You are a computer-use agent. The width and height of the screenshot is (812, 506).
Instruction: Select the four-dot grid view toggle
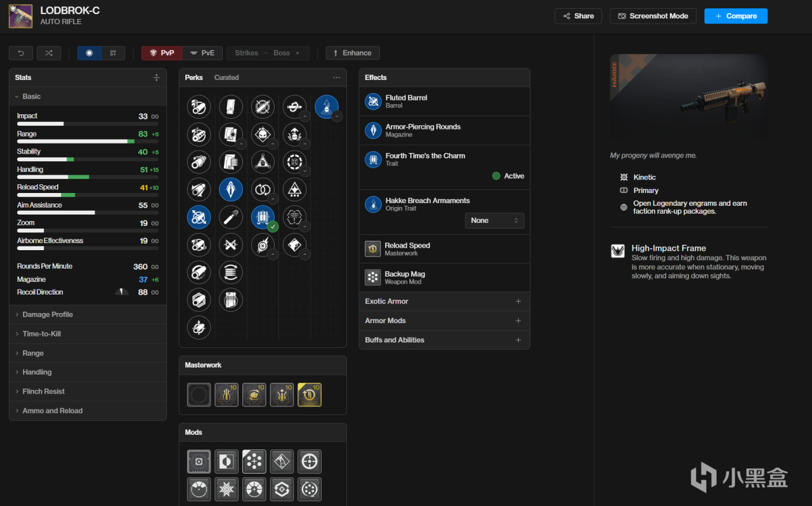tap(113, 53)
